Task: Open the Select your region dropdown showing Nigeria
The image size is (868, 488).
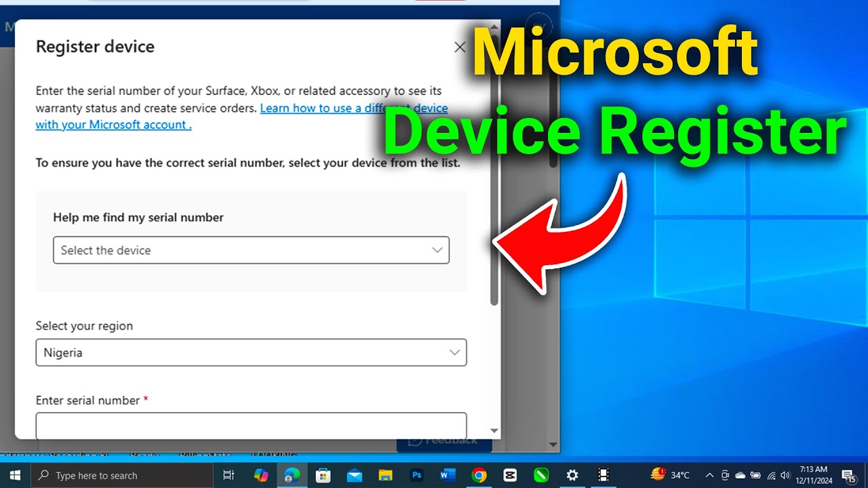Action: [x=251, y=352]
